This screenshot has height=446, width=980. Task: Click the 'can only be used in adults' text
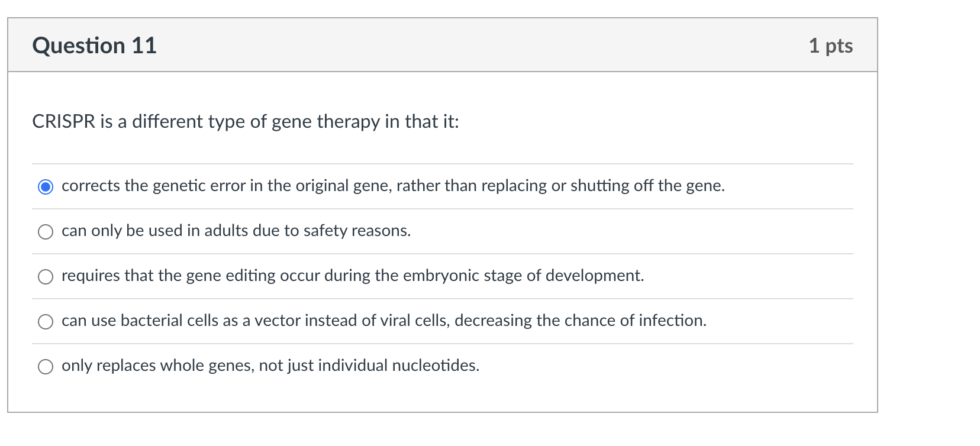(235, 231)
